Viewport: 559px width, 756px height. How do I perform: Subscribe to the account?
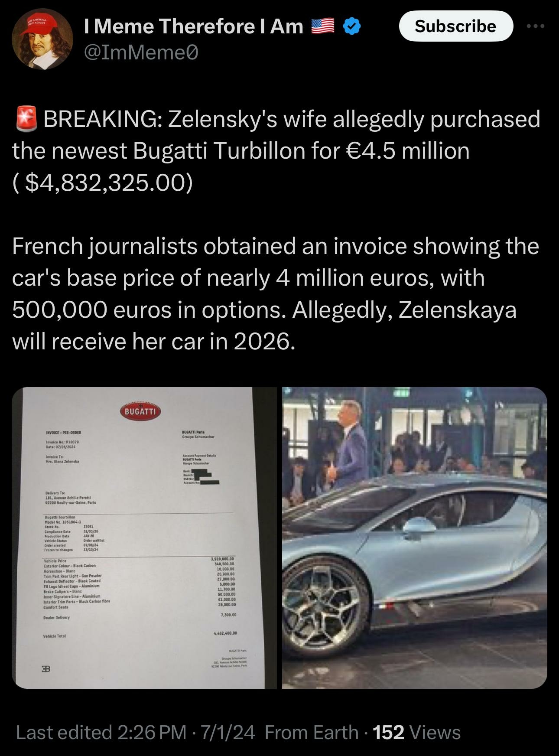455,26
